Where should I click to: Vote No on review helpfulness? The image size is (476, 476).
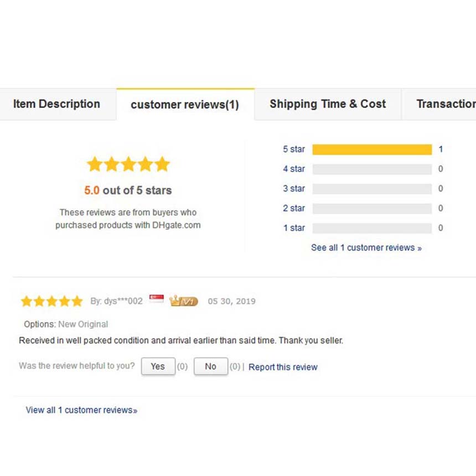tap(211, 366)
